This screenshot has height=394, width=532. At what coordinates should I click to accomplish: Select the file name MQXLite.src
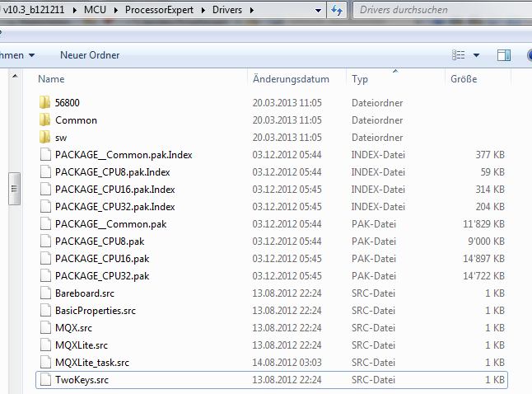[x=82, y=345]
